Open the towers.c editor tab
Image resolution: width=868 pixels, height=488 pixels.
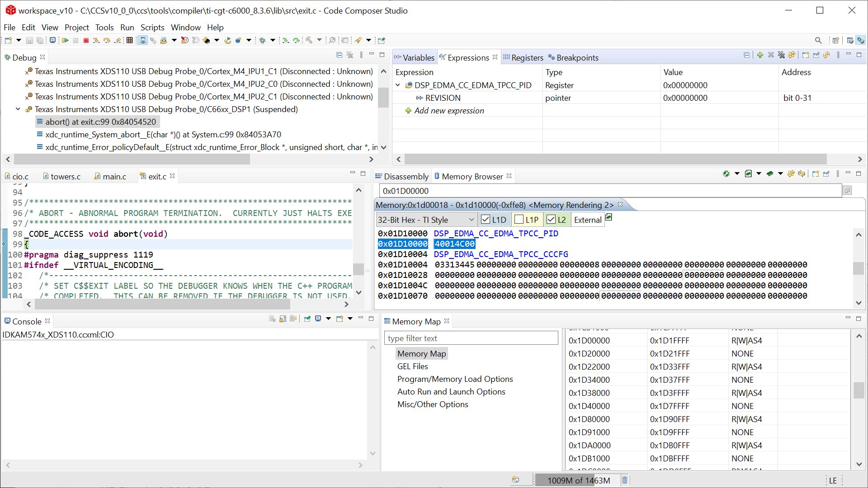[x=62, y=177]
